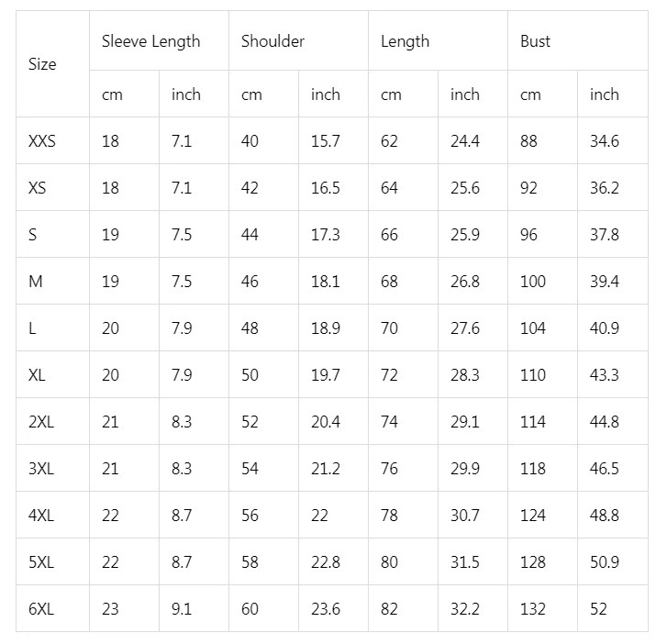Click the 27.6 inch length value
Viewport: 656px width, 644px height.
[x=464, y=328]
